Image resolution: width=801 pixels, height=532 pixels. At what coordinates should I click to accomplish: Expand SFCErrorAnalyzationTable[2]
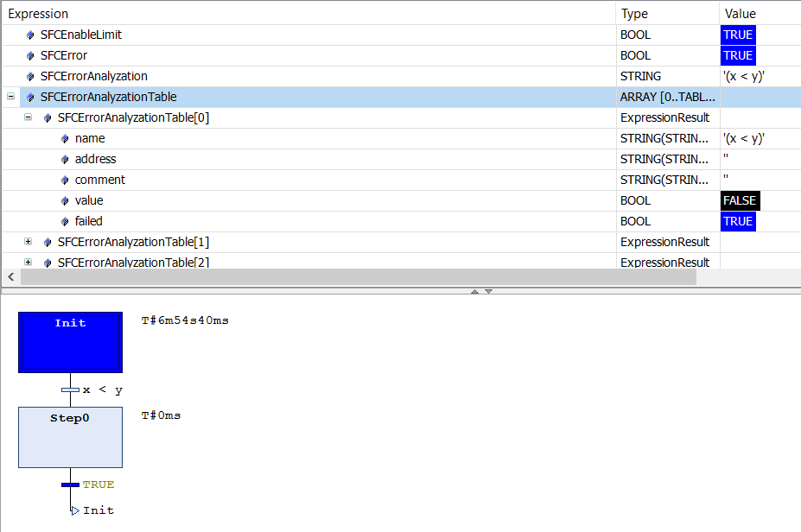(28, 263)
